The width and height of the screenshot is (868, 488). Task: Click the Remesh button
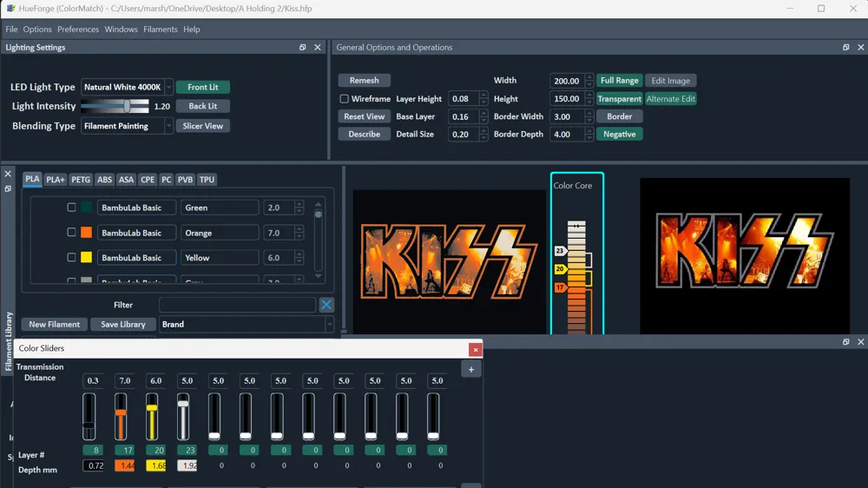365,80
